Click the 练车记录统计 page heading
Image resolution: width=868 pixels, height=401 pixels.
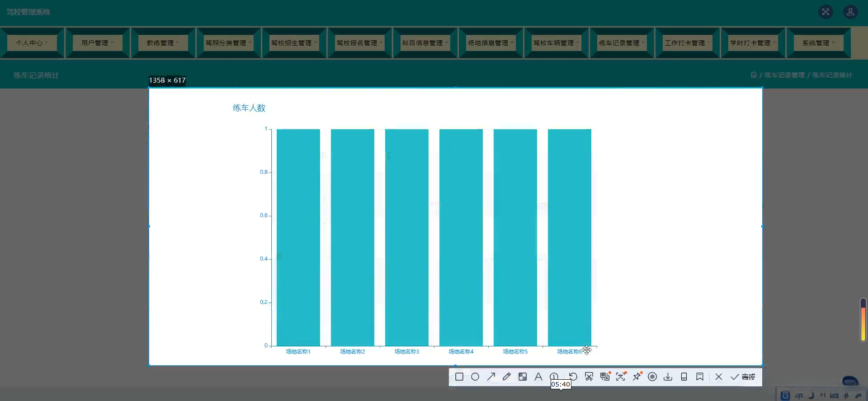pyautogui.click(x=36, y=75)
